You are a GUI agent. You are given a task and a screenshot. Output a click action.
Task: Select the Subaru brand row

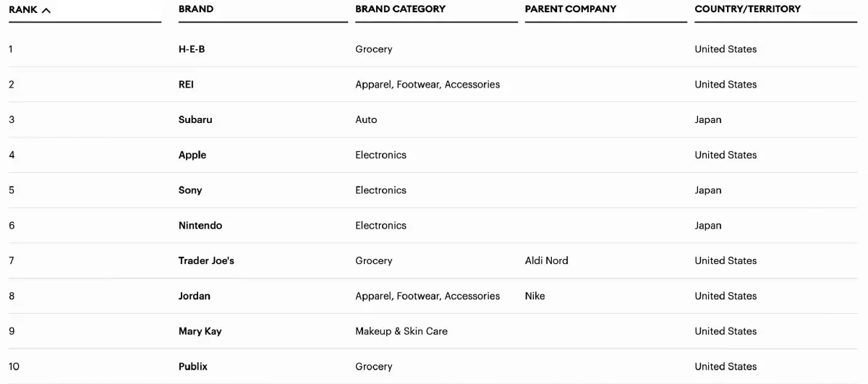pos(195,120)
